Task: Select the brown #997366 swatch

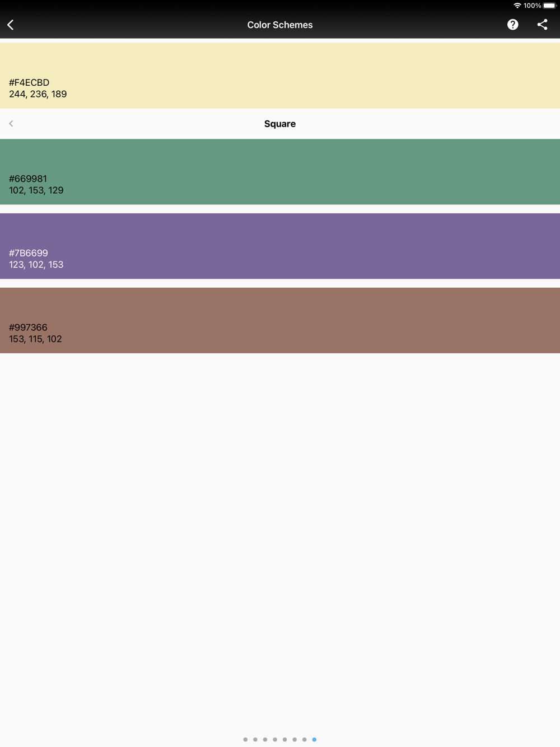Action: click(x=280, y=320)
